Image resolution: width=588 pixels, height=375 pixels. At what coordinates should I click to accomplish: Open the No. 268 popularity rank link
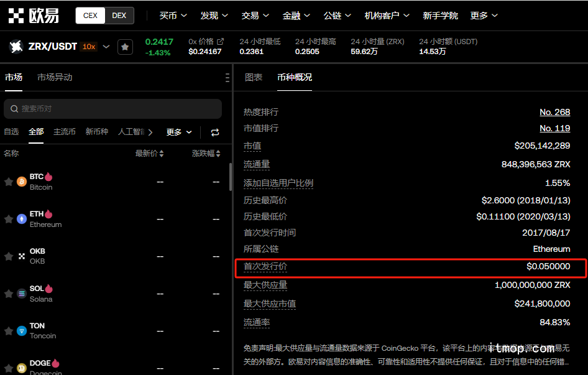(x=554, y=112)
